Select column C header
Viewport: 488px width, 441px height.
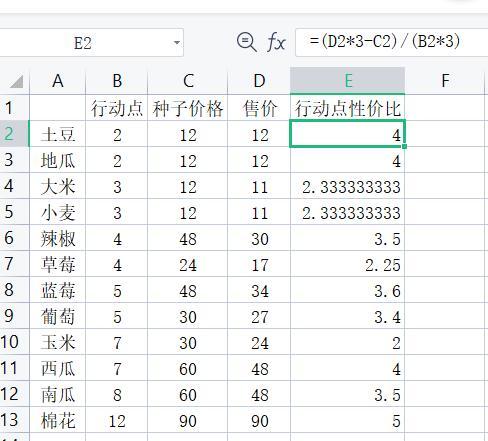click(x=188, y=81)
